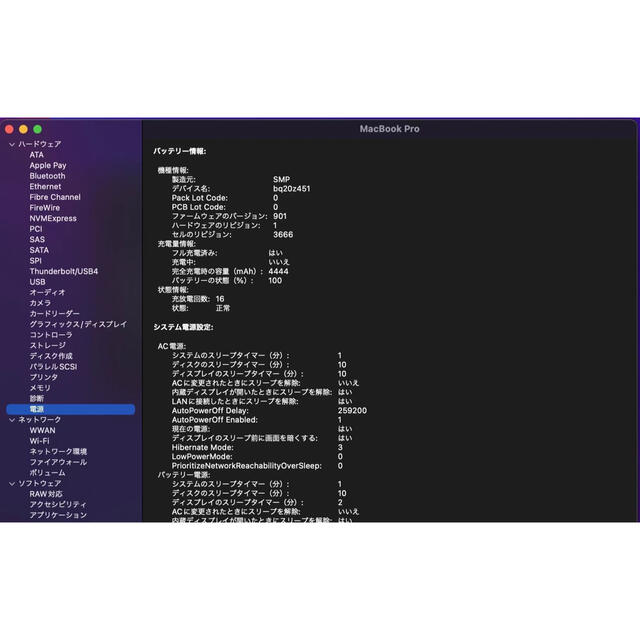640x640 pixels.
Task: Click device name value bq20z451
Action: click(x=291, y=189)
